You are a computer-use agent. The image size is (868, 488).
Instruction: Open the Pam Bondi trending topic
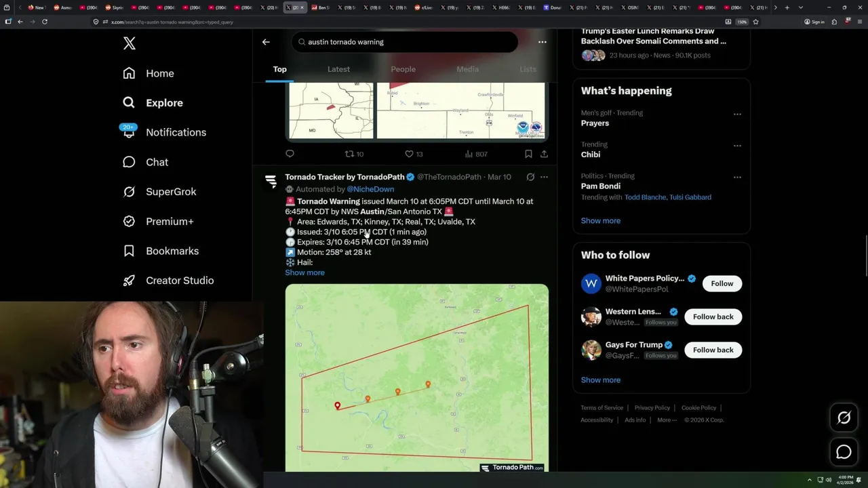click(x=601, y=186)
